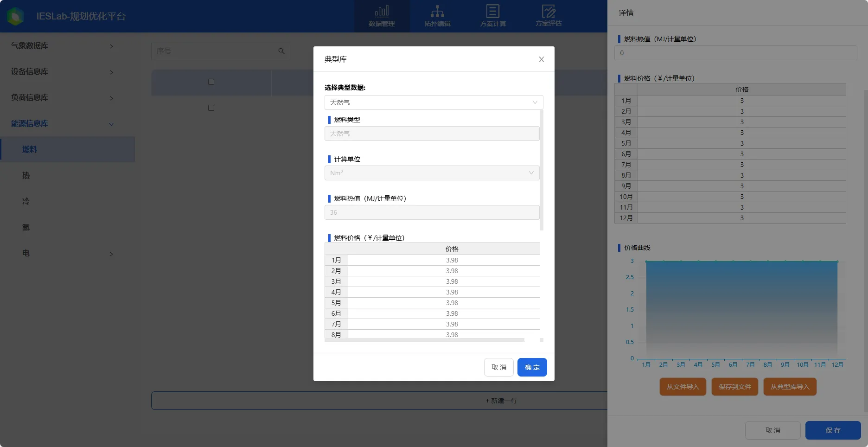Click the 10月 row label in 详情 table
868x447 pixels.
pos(626,197)
